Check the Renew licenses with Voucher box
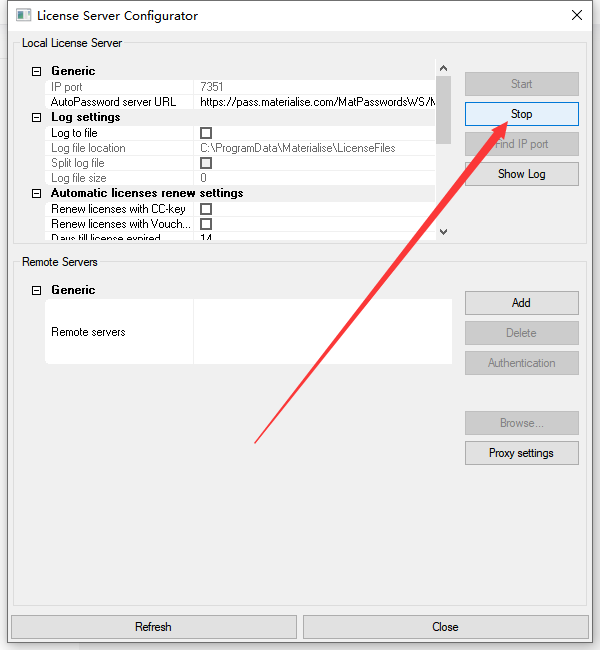600x650 pixels. 206,224
